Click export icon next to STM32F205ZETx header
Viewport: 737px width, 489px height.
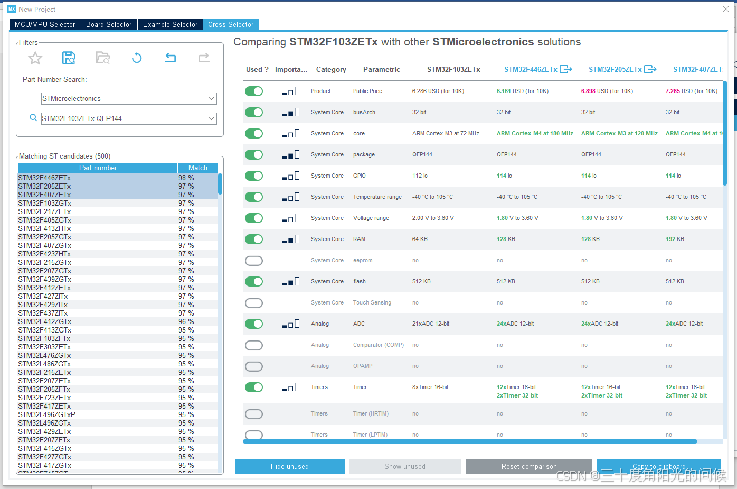[650, 69]
